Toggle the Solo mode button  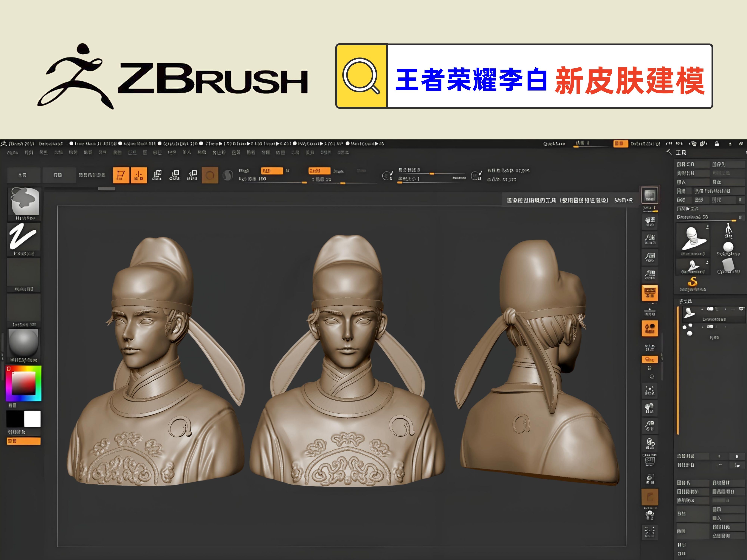[650, 514]
